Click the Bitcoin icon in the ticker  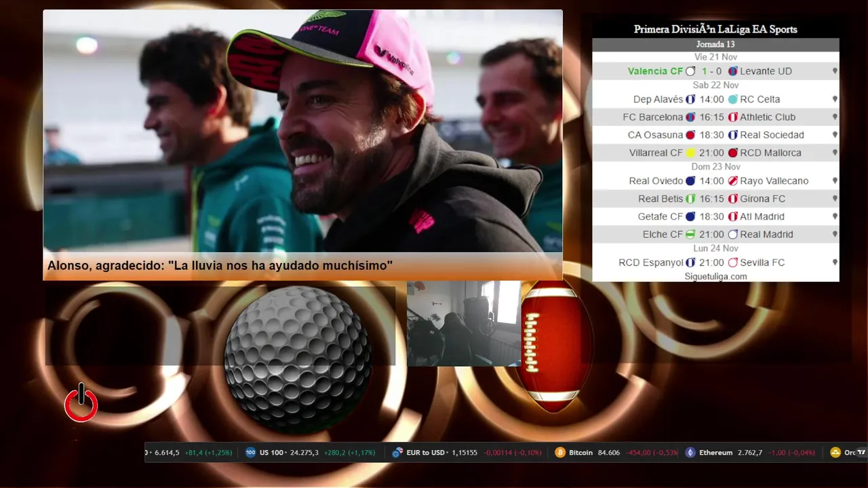[x=560, y=452]
